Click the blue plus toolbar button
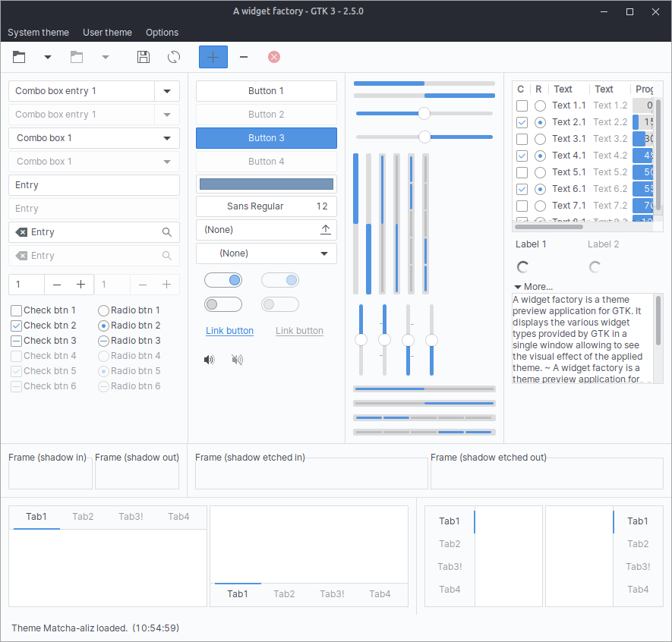 pos(213,57)
